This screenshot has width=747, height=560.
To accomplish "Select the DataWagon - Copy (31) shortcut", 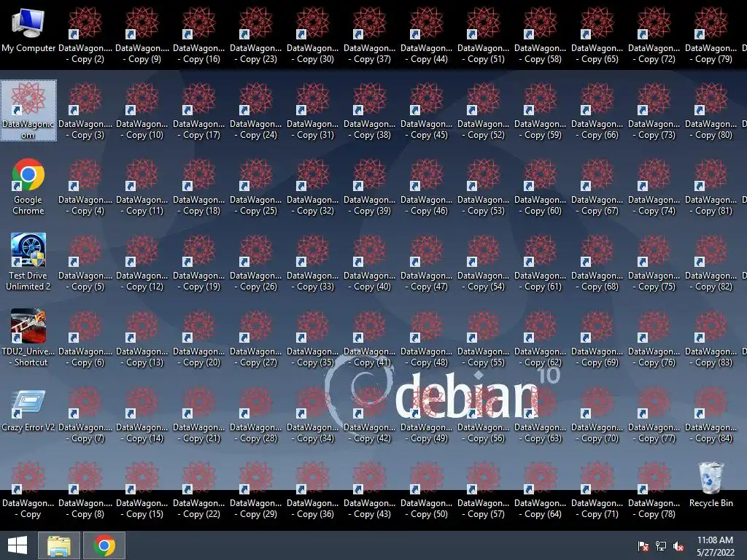I will click(312, 111).
